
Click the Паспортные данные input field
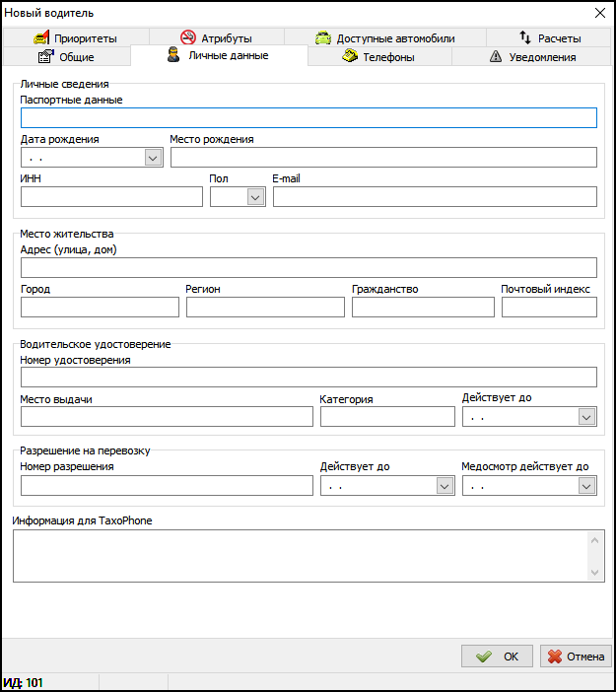click(308, 118)
